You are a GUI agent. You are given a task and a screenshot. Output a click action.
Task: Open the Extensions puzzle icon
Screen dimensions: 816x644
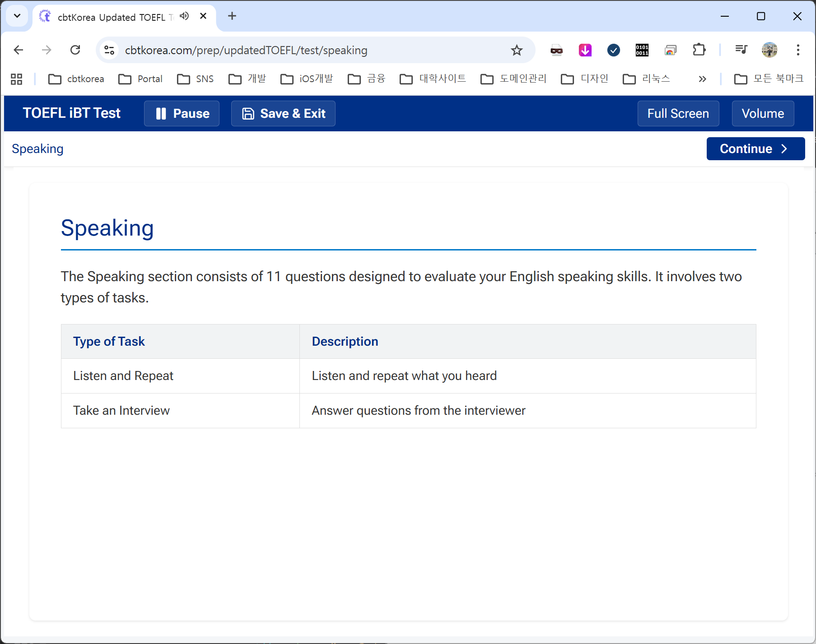[x=699, y=50]
